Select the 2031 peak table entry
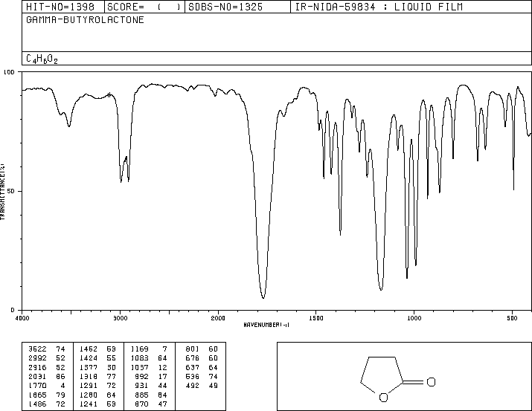This screenshot has height=411, width=532. point(47,376)
